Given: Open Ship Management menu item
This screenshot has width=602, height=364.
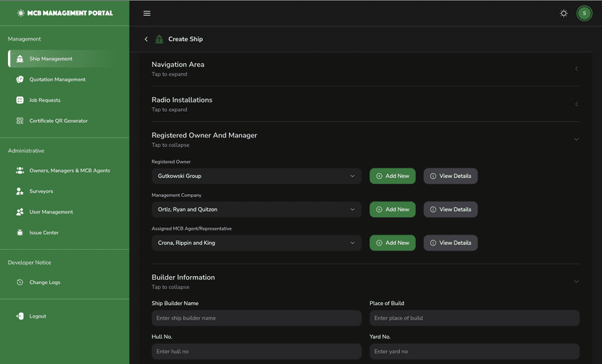Looking at the screenshot, I should tap(62, 59).
